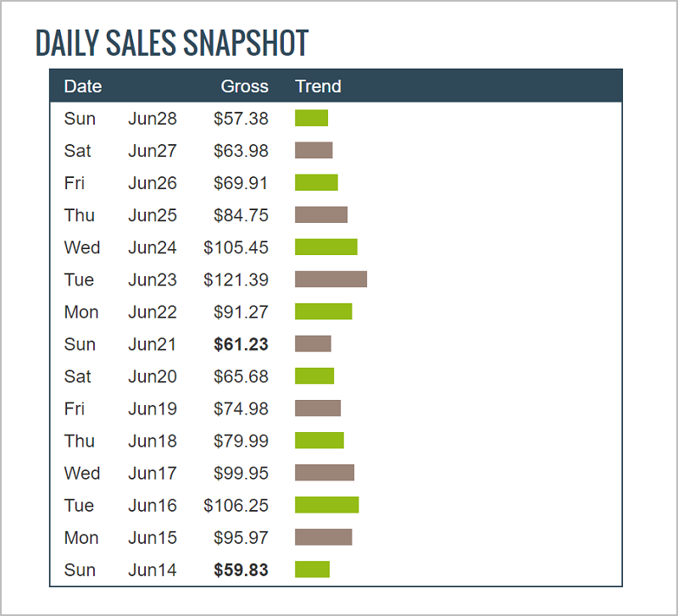678x616 pixels.
Task: Select the brown trend bar for Jun23
Action: click(x=331, y=280)
